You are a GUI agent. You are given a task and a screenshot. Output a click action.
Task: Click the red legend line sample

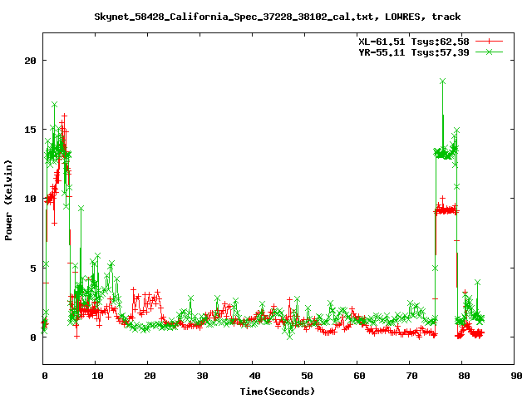[489, 42]
